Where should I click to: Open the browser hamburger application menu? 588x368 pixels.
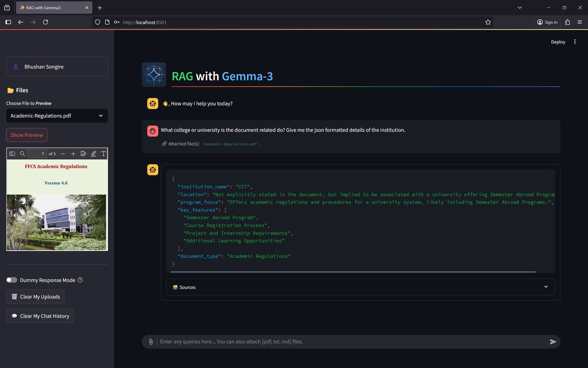(x=580, y=22)
